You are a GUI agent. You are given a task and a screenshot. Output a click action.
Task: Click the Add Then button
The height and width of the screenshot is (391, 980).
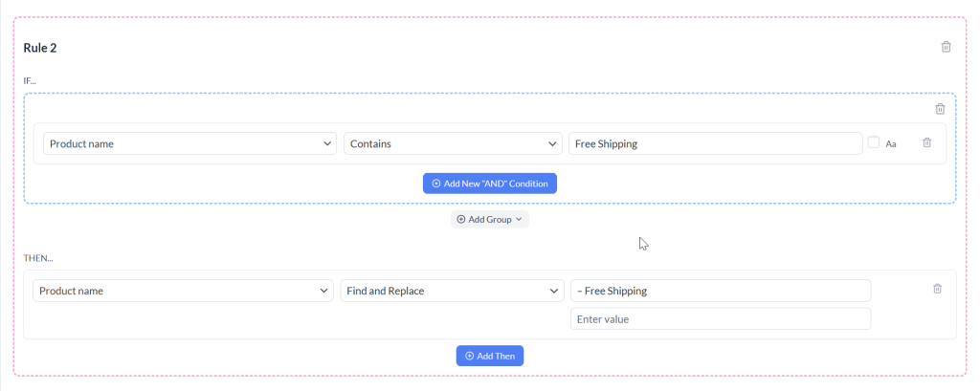click(490, 356)
